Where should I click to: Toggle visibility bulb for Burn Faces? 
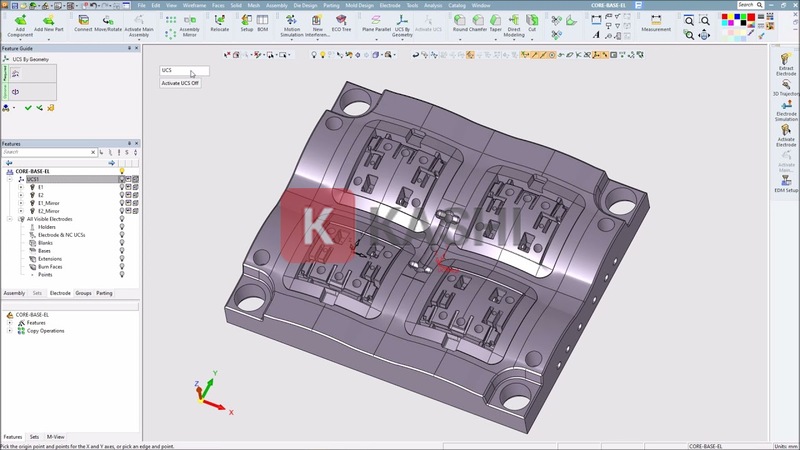coord(122,267)
